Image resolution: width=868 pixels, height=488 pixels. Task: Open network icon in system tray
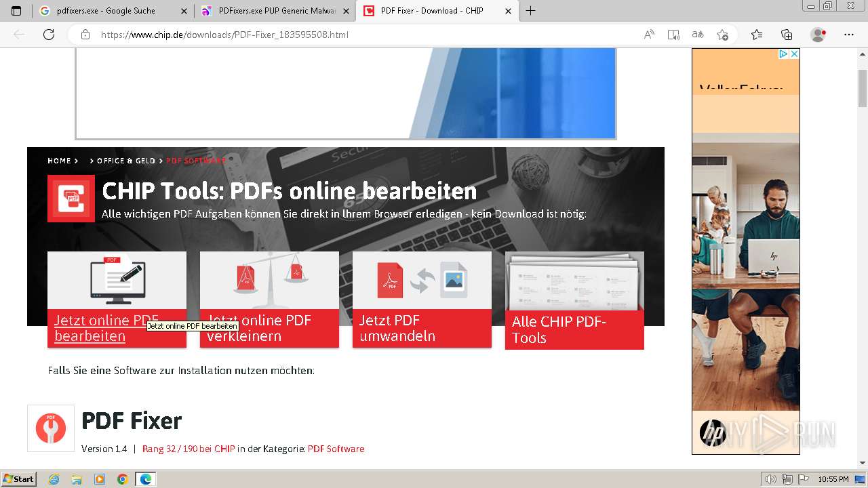[x=787, y=479]
